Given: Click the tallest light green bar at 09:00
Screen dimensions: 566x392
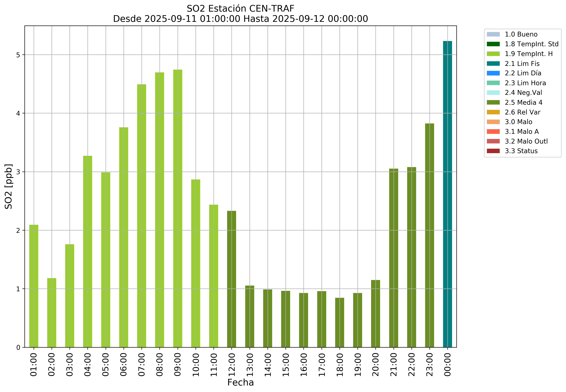Looking at the screenshot, I should pyautogui.click(x=177, y=209).
